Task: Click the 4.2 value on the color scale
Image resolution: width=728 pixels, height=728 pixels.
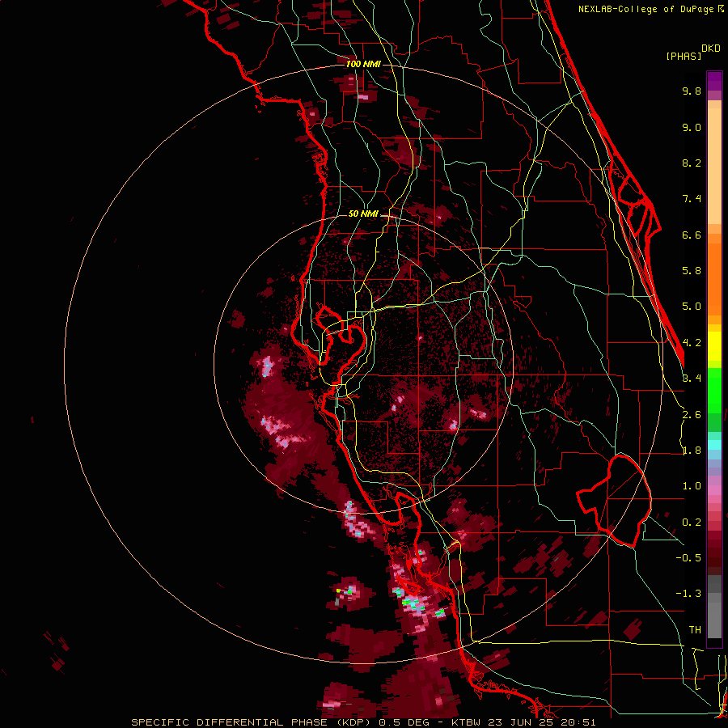Action: pyautogui.click(x=692, y=343)
